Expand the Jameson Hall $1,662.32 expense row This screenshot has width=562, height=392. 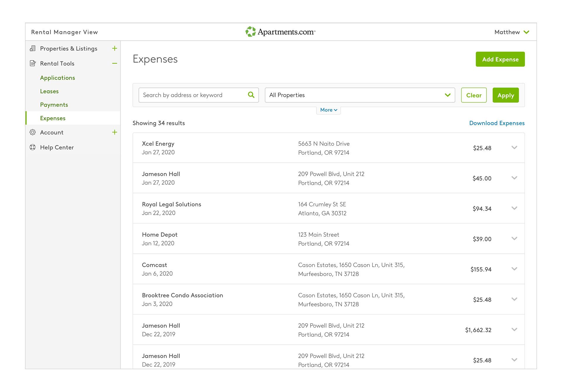(x=514, y=330)
